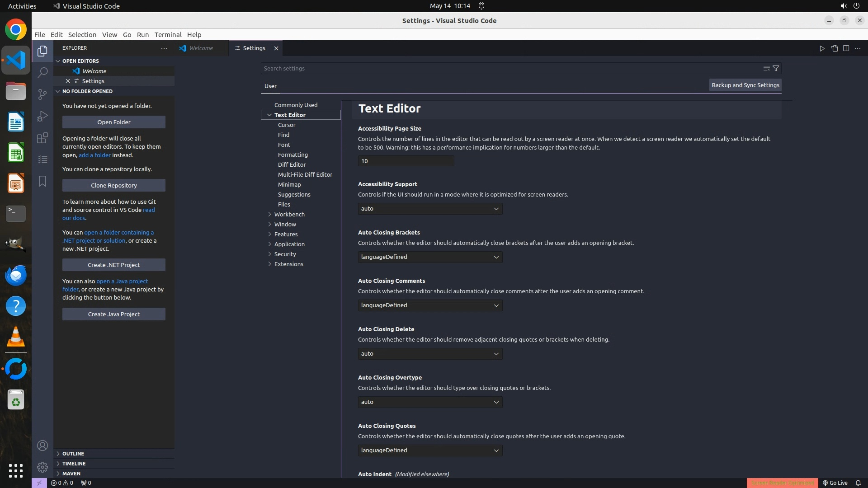Image resolution: width=868 pixels, height=488 pixels.
Task: Open Auto Closing Brackets dropdown
Action: (429, 257)
